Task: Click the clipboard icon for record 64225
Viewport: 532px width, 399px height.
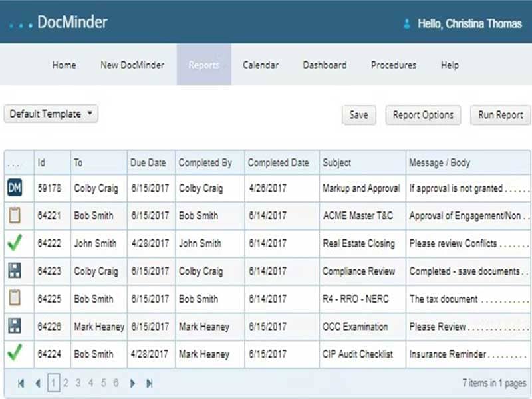Action: (15, 299)
